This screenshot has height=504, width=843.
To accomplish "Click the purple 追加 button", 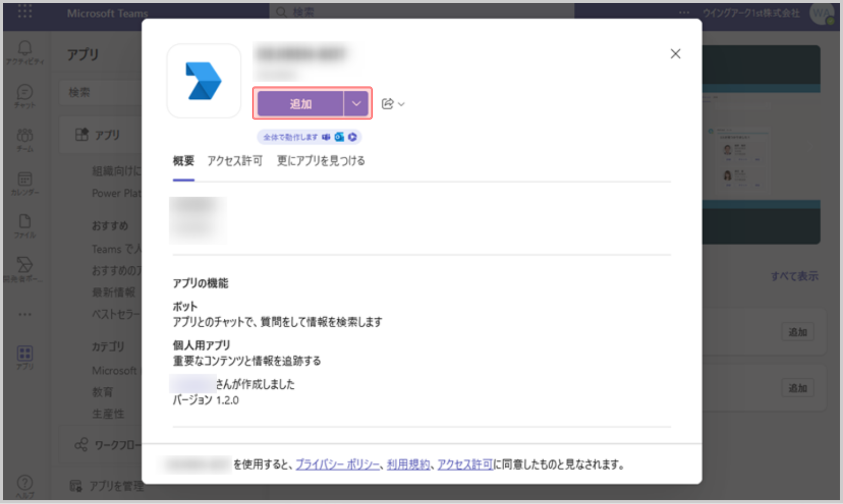I will [300, 103].
